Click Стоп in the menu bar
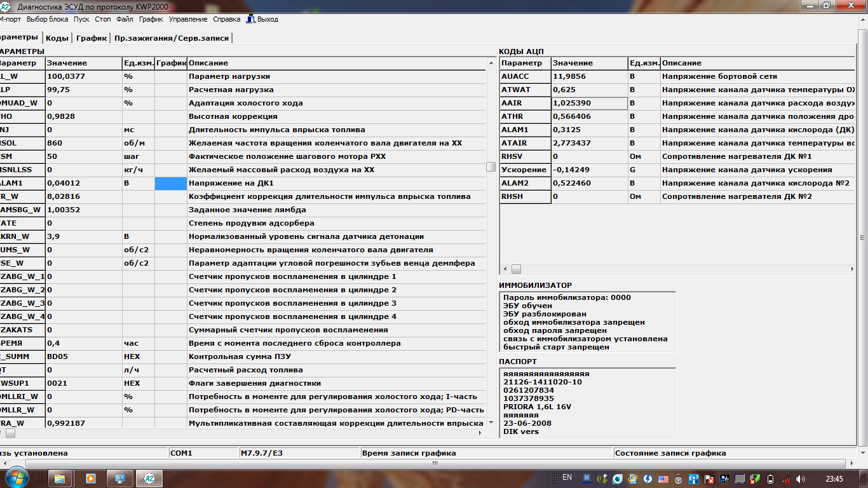This screenshot has height=488, width=868. pyautogui.click(x=103, y=19)
